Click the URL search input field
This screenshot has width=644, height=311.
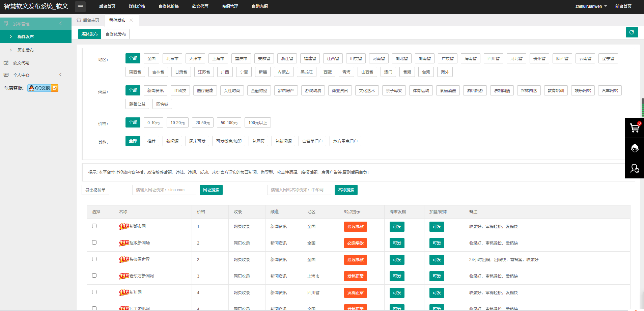tap(164, 190)
